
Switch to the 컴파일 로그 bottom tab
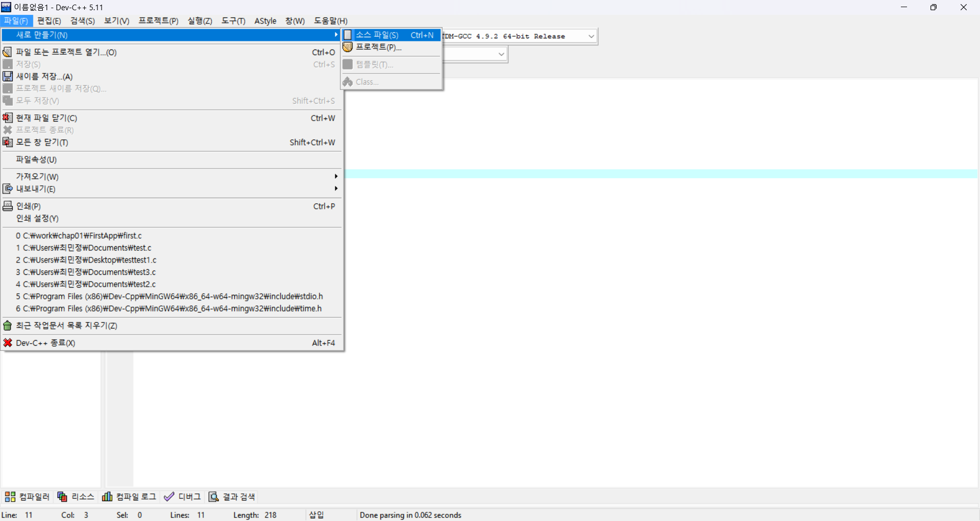click(130, 496)
